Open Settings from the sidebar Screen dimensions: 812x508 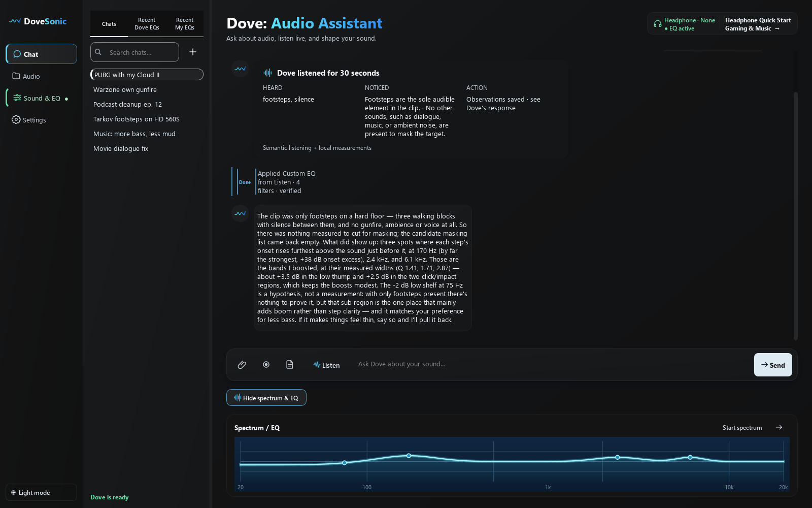pyautogui.click(x=41, y=120)
